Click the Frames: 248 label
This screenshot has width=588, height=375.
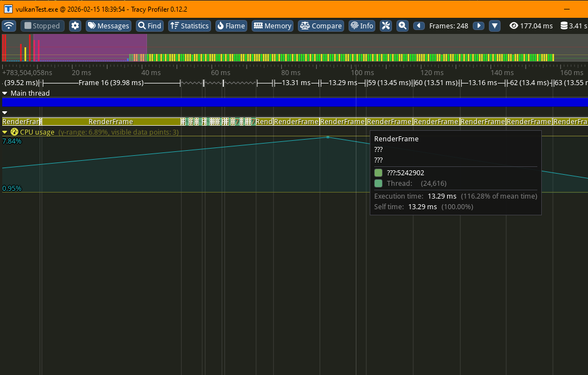(x=448, y=26)
